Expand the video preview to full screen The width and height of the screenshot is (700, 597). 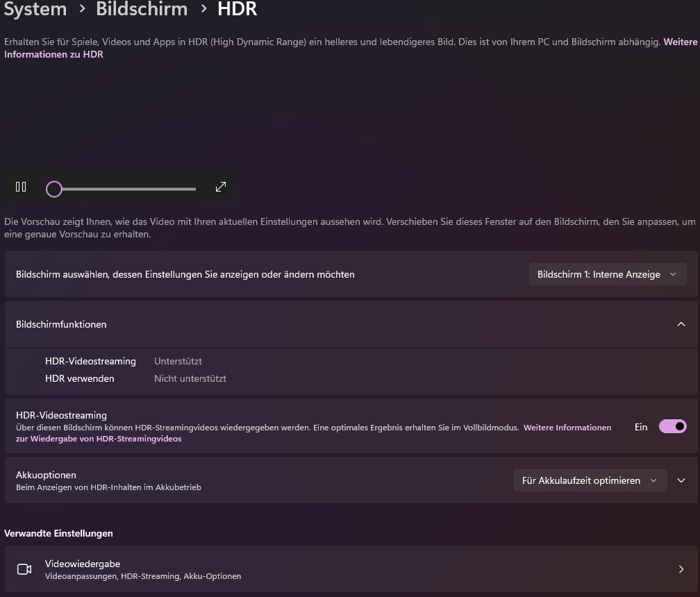click(220, 187)
